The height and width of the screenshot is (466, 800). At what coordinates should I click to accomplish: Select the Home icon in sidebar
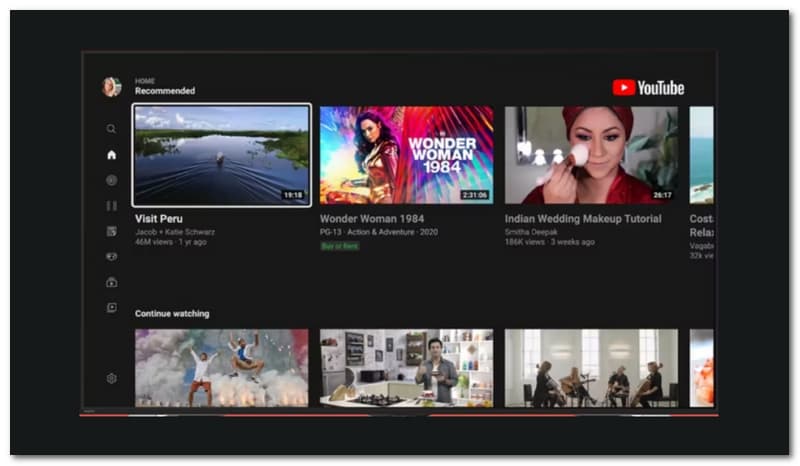pos(111,155)
